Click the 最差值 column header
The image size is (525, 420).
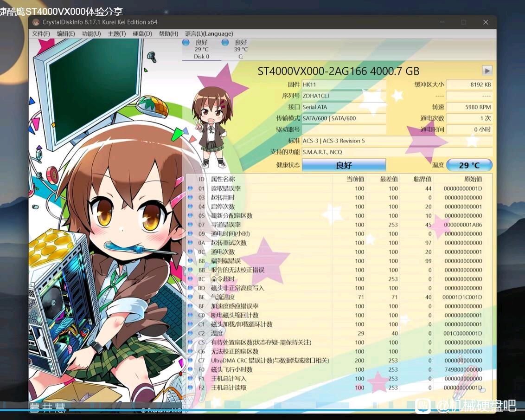(x=389, y=179)
